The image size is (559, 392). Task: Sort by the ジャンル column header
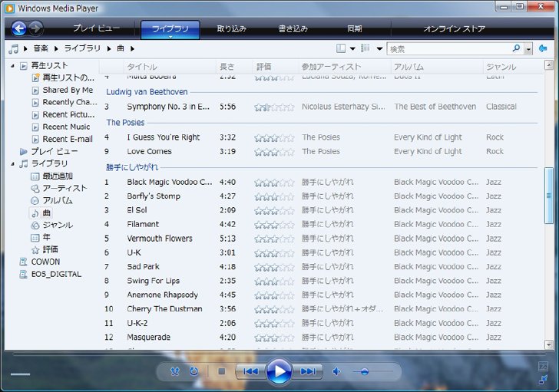514,67
